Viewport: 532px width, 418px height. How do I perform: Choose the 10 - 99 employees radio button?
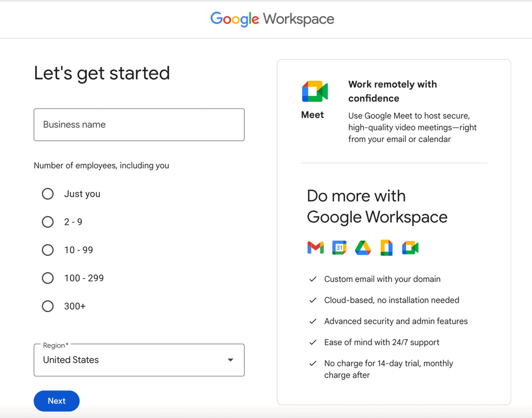48,250
